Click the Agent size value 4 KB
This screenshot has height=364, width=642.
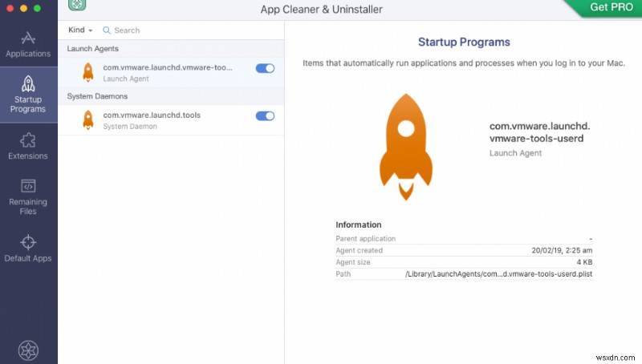[584, 262]
